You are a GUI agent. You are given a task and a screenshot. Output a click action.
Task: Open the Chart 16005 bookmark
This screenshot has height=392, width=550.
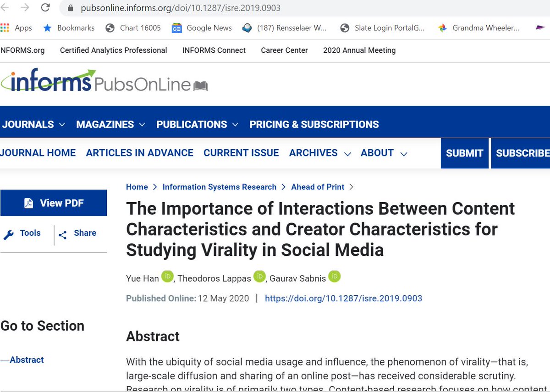click(x=133, y=28)
